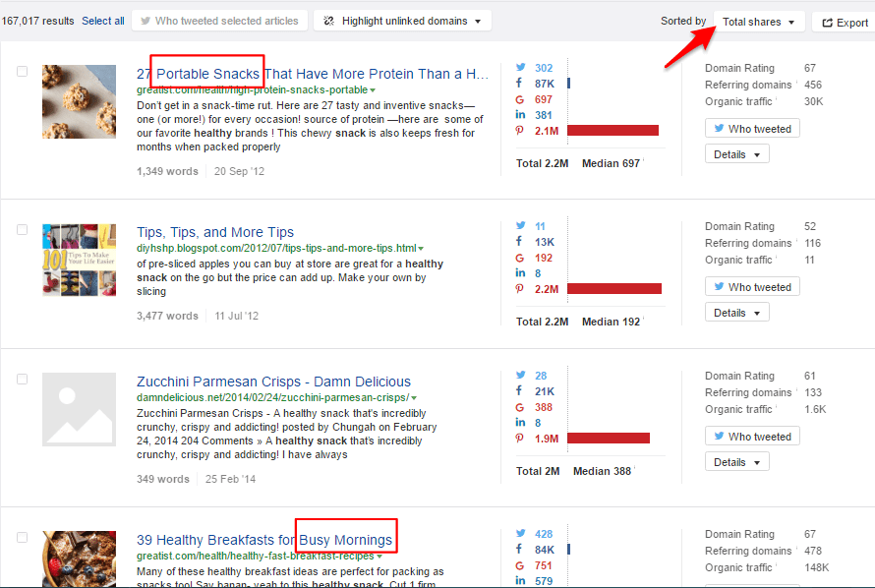Click Google+ icon in Zucchini Parmesan row
This screenshot has width=875, height=588.
[x=520, y=407]
